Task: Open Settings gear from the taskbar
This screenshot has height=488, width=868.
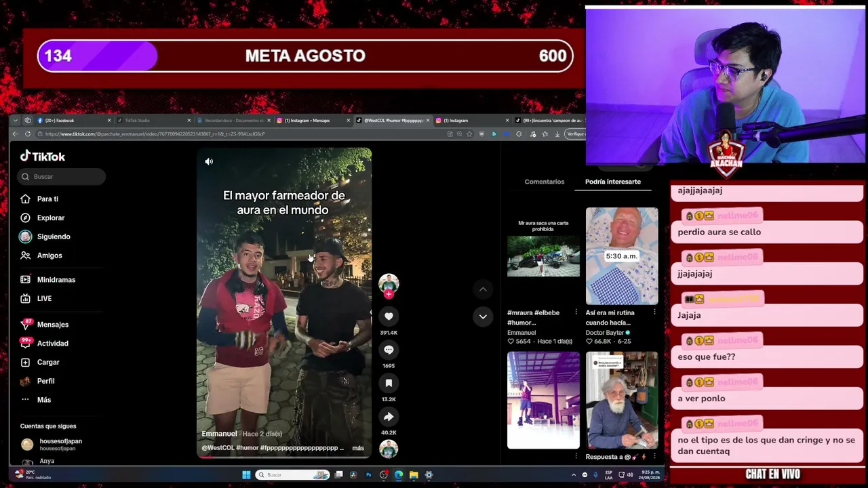Action: (429, 475)
